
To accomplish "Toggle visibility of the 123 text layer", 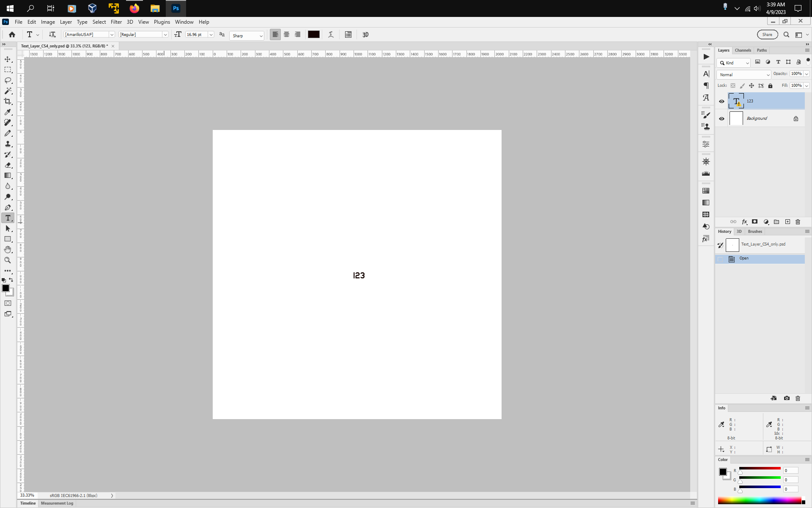I will pos(721,101).
